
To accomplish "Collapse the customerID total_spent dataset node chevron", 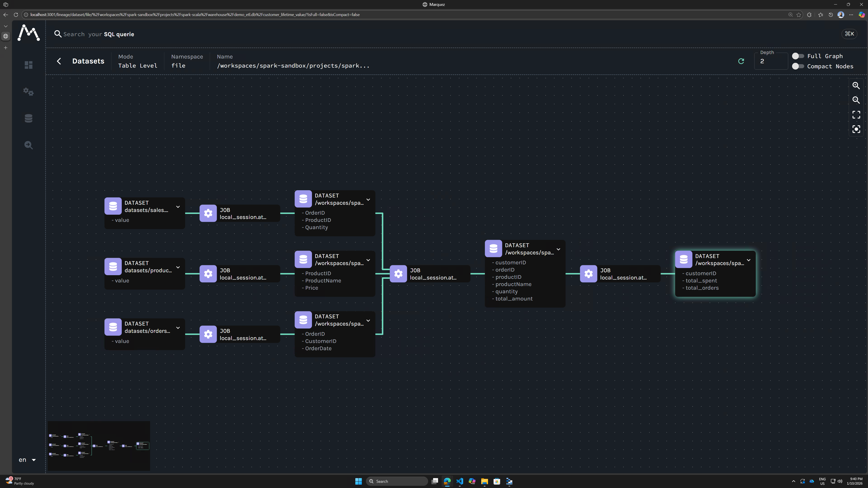I will tap(748, 260).
